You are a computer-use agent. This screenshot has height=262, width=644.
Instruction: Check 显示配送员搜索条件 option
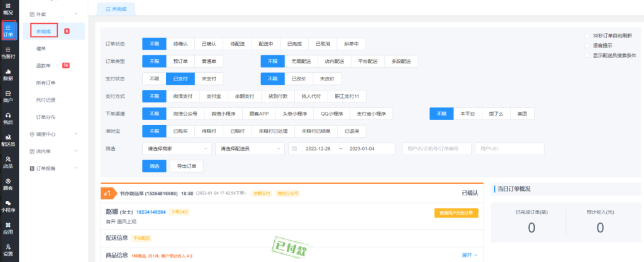tap(587, 55)
